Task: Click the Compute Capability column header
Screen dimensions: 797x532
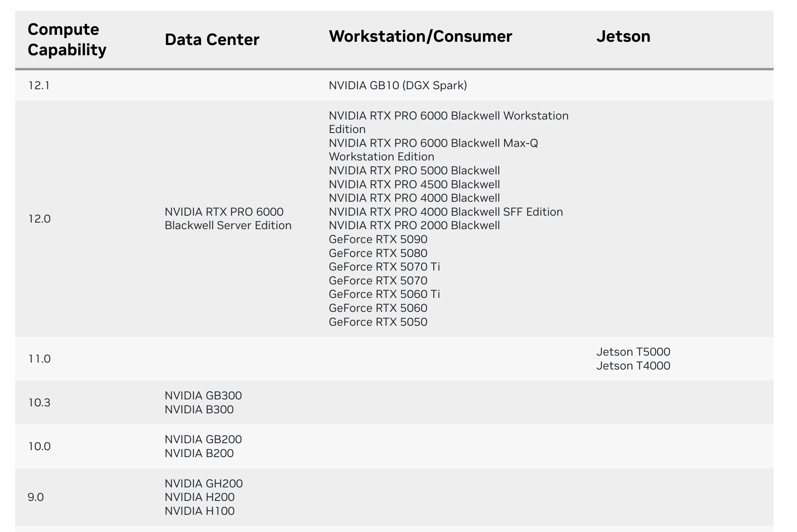Action: pyautogui.click(x=67, y=40)
